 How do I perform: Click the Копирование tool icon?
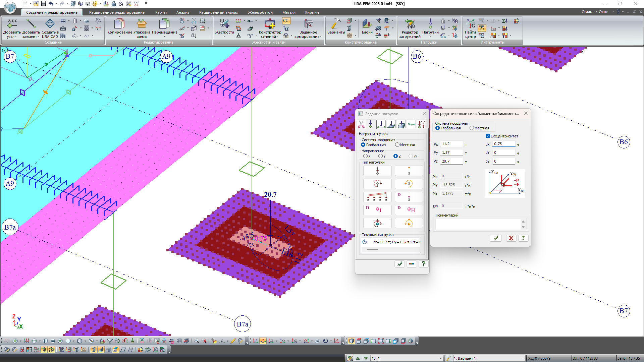click(119, 24)
